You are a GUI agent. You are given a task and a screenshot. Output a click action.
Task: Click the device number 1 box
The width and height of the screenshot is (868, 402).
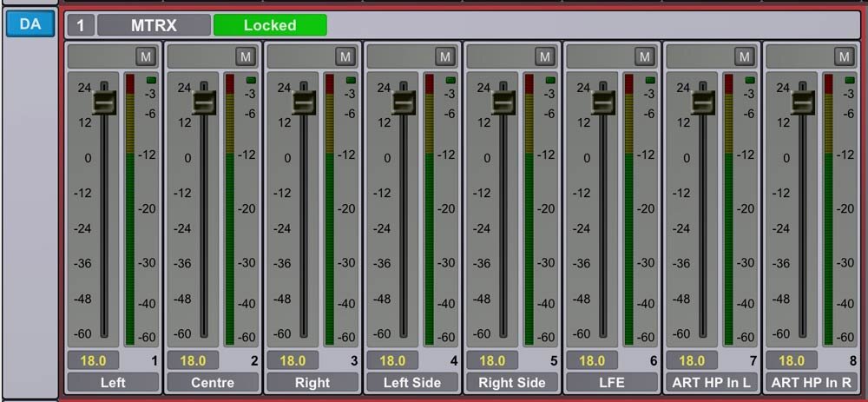(x=80, y=25)
